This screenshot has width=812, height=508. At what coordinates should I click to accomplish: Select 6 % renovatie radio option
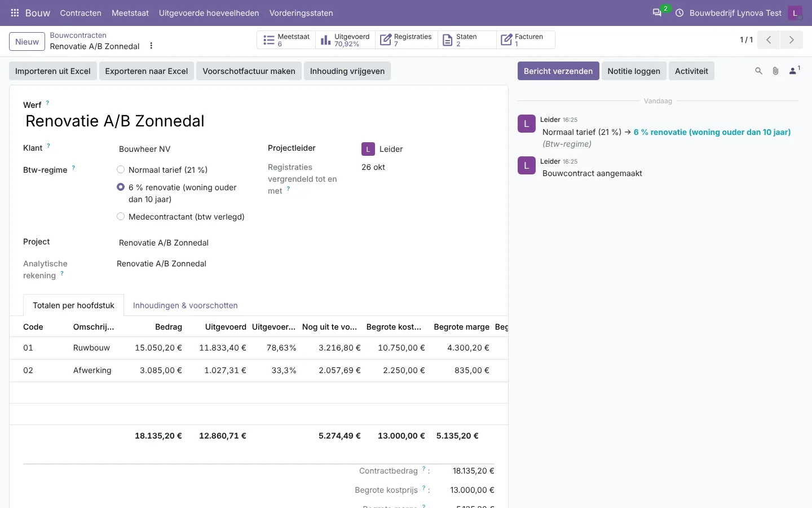tap(121, 187)
